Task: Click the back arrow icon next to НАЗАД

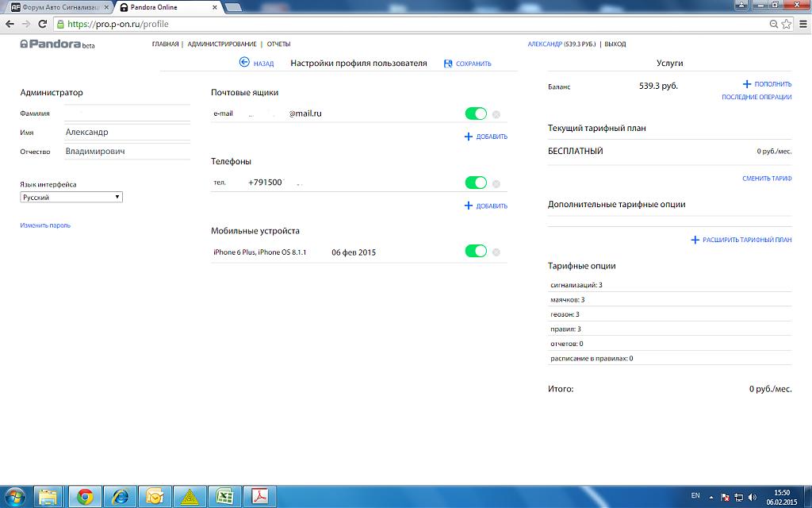Action: 244,63
